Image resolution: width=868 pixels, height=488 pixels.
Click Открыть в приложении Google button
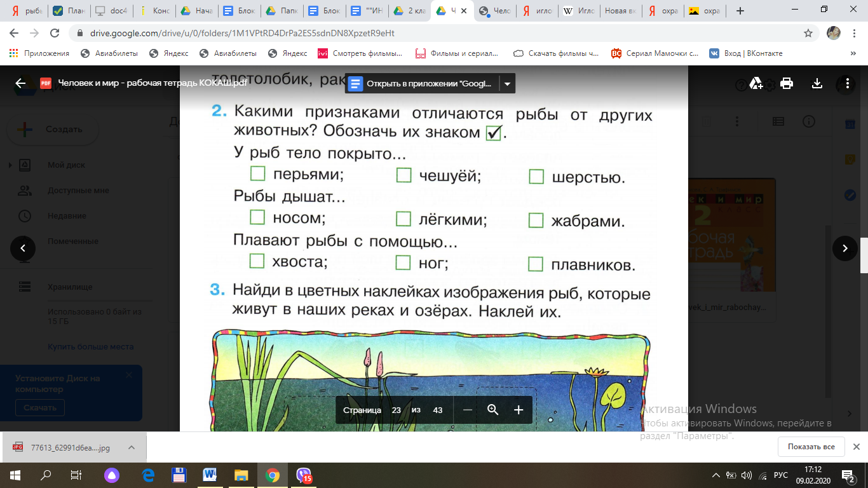(422, 83)
